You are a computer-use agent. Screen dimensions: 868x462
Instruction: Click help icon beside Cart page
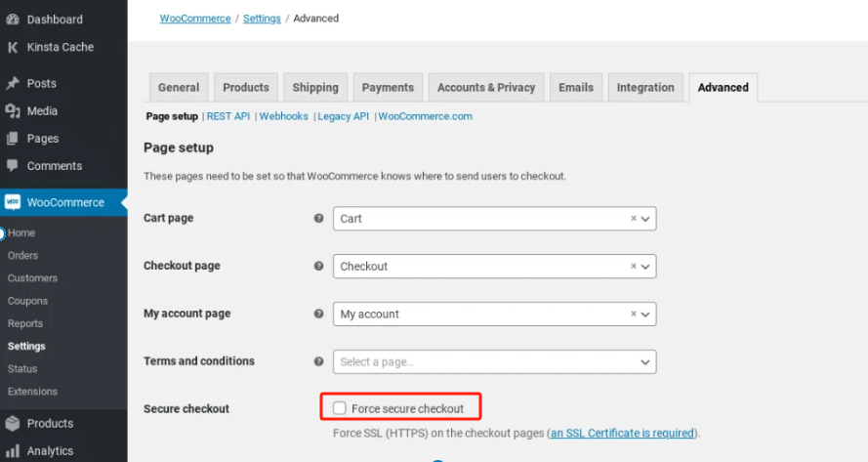point(318,219)
